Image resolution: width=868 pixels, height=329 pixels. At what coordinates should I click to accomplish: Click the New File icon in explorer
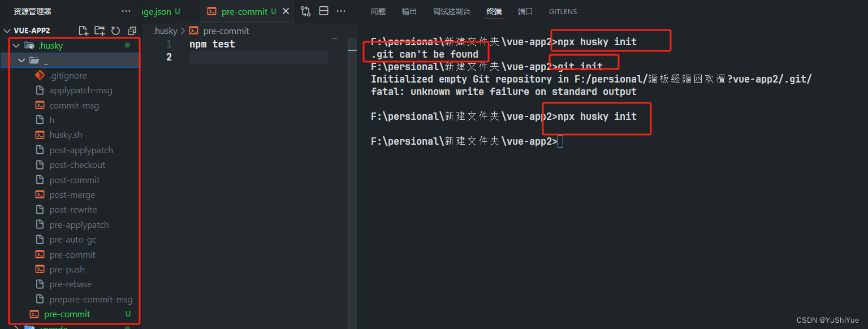83,31
